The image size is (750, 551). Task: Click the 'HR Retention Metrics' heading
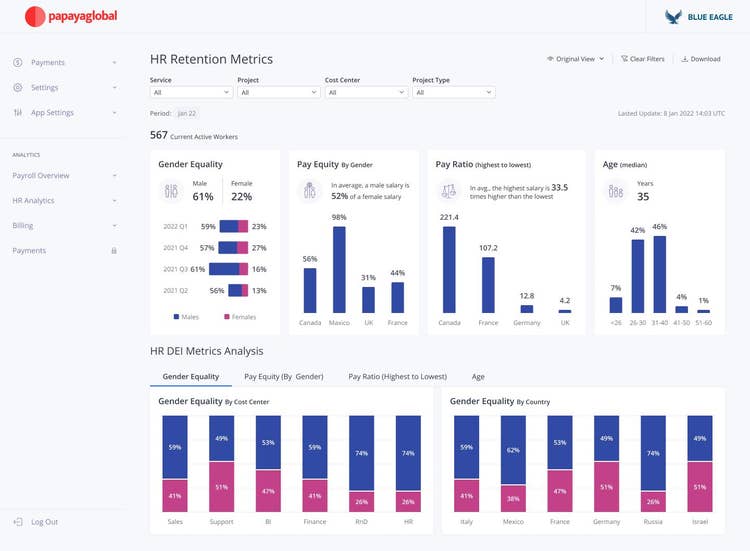click(211, 59)
